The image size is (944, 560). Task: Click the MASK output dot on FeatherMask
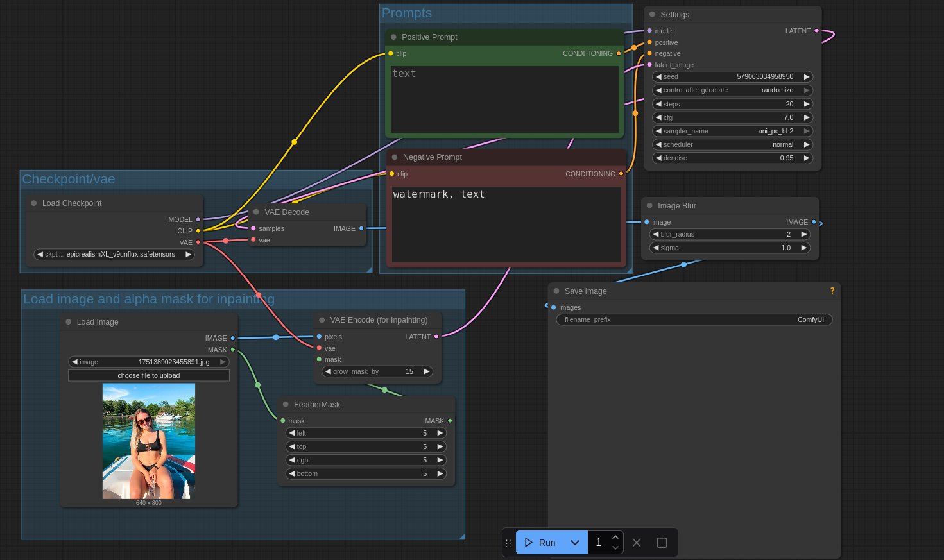(450, 421)
